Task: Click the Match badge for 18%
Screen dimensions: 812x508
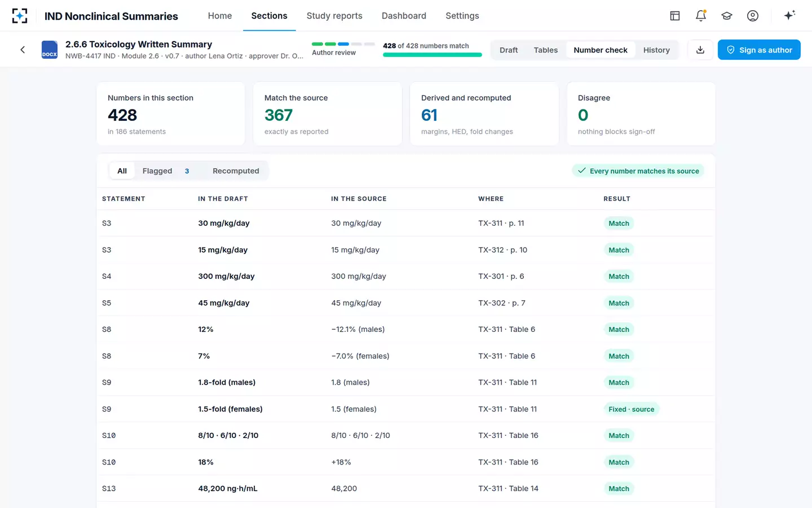Action: click(619, 462)
